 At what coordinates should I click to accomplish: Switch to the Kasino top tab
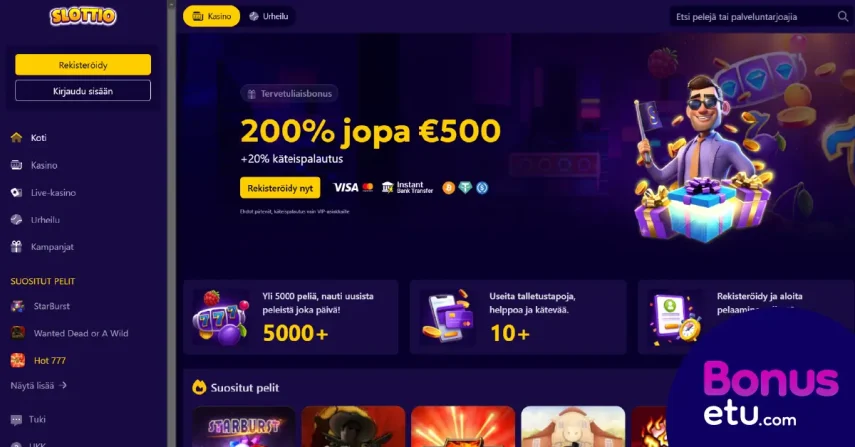212,16
